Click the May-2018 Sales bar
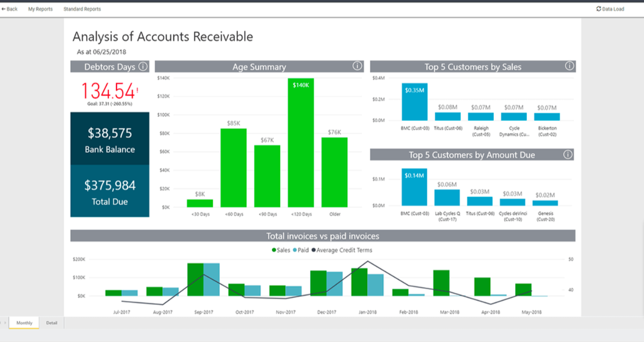Viewport: 644px width, 342px height. pyautogui.click(x=523, y=290)
